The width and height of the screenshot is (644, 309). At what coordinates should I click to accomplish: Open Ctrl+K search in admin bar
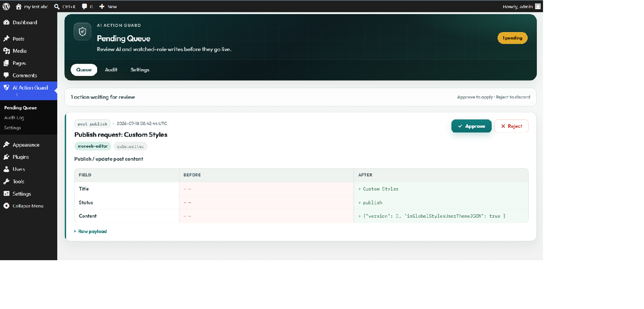(64, 6)
